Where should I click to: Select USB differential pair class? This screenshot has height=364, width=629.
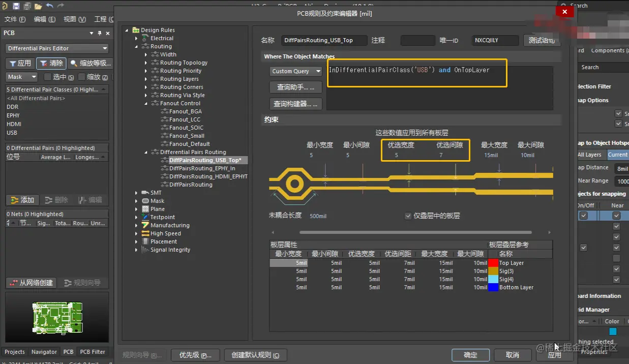point(12,133)
